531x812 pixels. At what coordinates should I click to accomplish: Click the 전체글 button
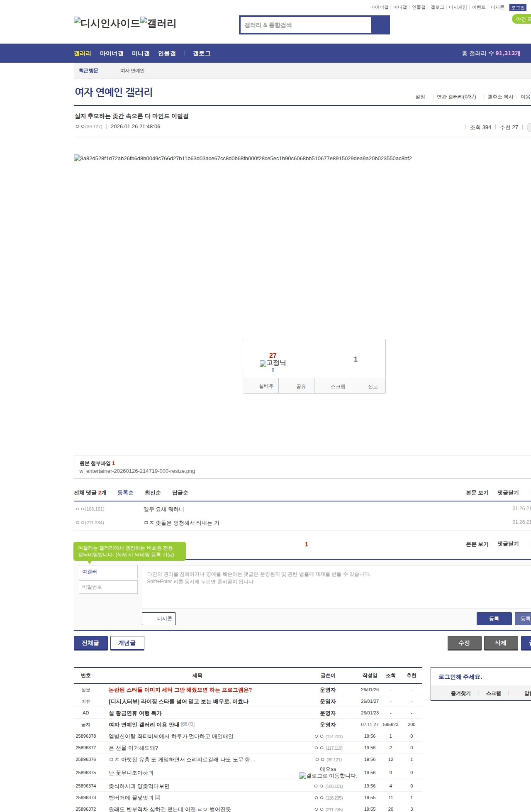[90, 643]
